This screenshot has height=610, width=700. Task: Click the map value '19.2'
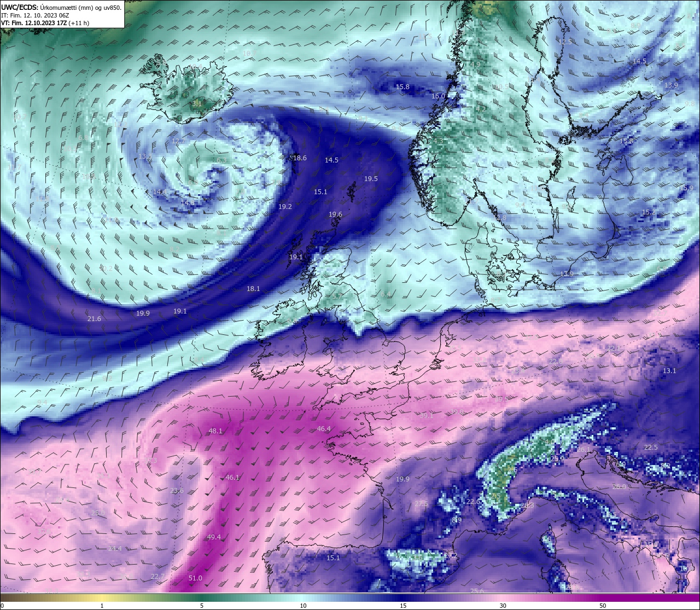click(285, 206)
